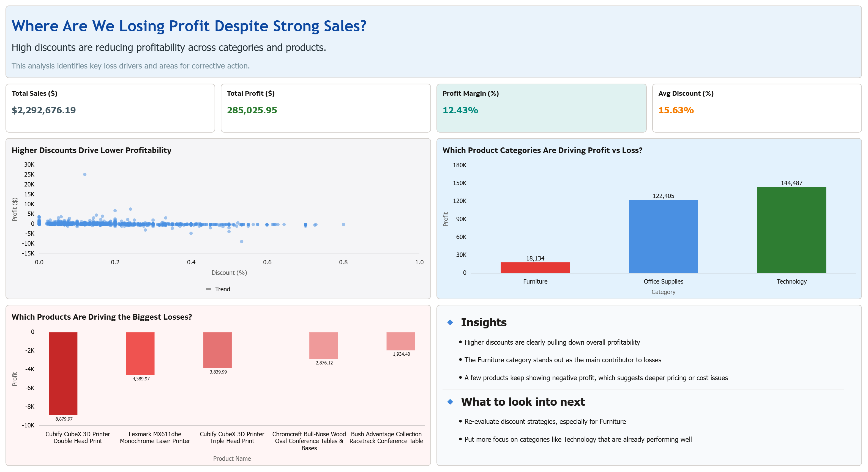
Task: Click the lowest negative-profit point in the scatter plot
Action: coord(242,242)
